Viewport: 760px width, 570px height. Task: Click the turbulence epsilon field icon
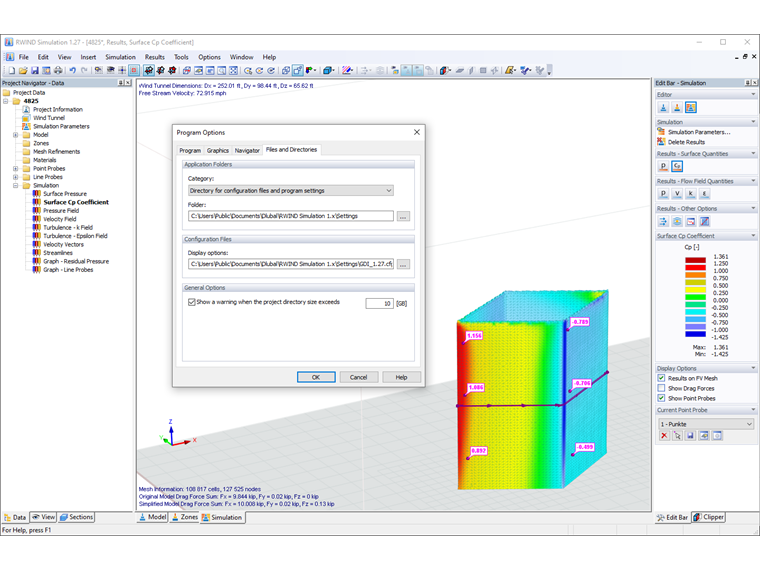point(704,194)
